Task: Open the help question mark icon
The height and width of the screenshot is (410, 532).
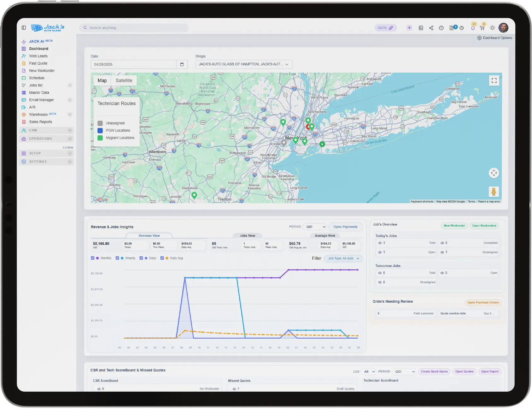Action: [x=441, y=28]
